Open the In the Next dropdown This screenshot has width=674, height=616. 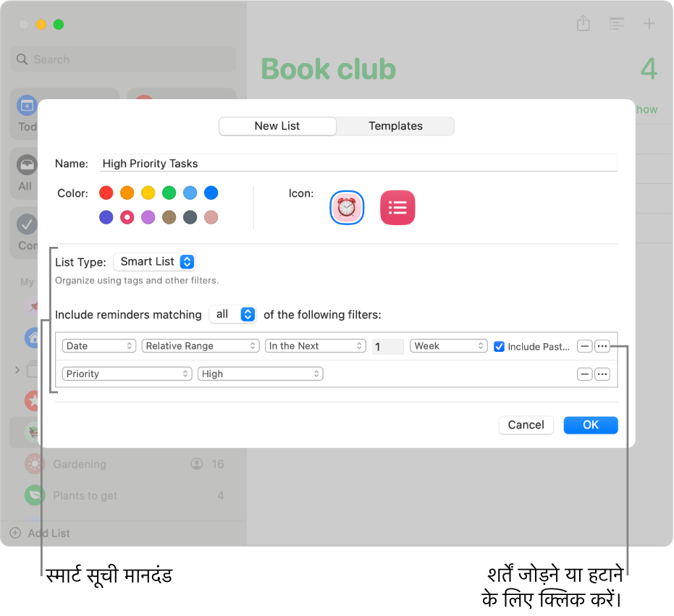(x=315, y=346)
